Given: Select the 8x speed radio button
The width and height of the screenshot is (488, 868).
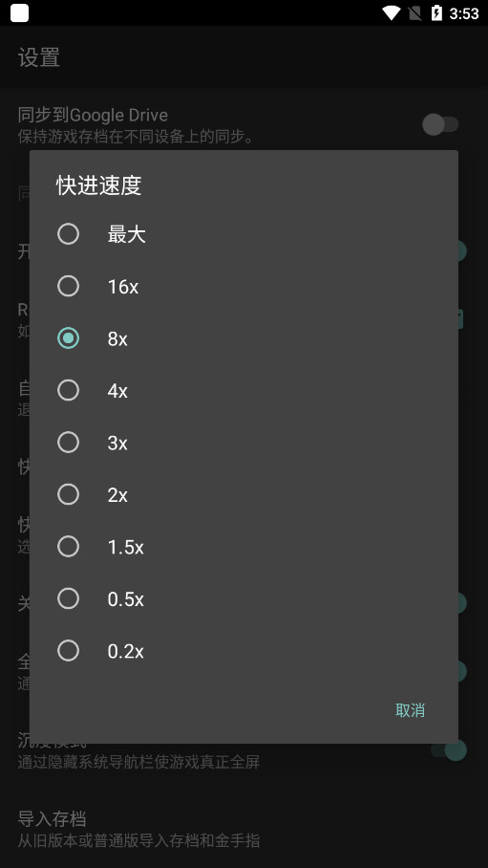Looking at the screenshot, I should [68, 338].
